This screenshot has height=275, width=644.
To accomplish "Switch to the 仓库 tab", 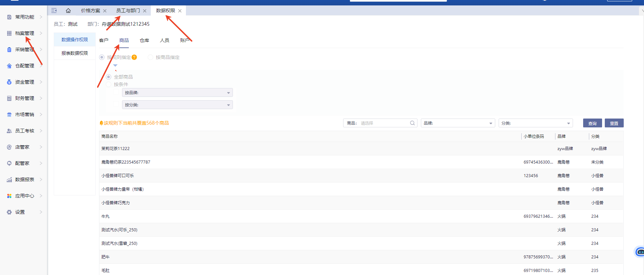I will [144, 40].
